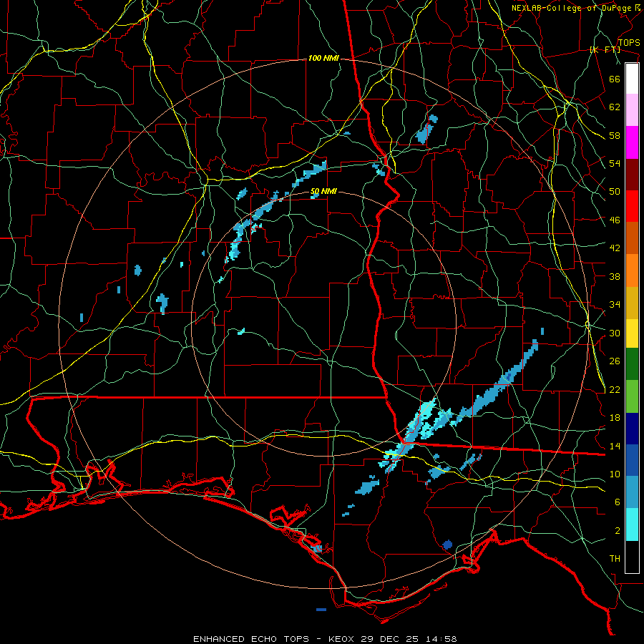Click the medium blue legend swatch beside 10
This screenshot has width=644, height=644.
pos(632,460)
